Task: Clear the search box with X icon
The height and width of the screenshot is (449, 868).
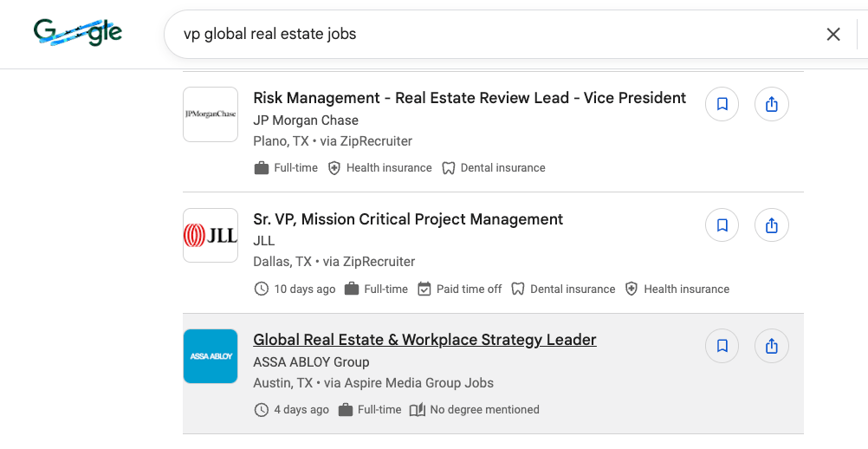Action: click(x=833, y=35)
